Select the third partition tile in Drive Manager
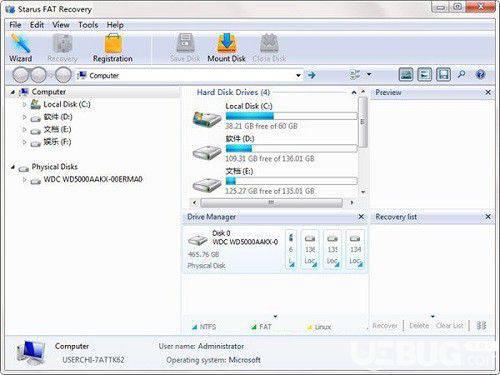500x375 pixels. (x=332, y=249)
